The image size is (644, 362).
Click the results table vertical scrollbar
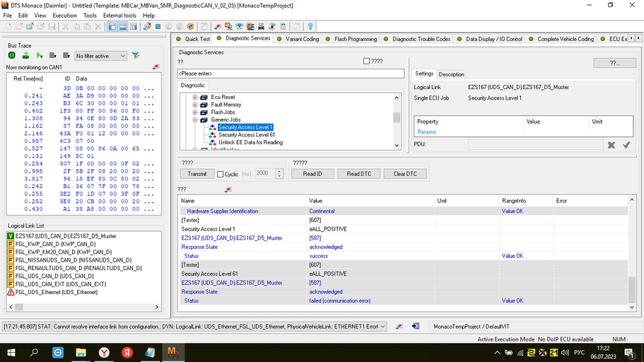pos(632,253)
